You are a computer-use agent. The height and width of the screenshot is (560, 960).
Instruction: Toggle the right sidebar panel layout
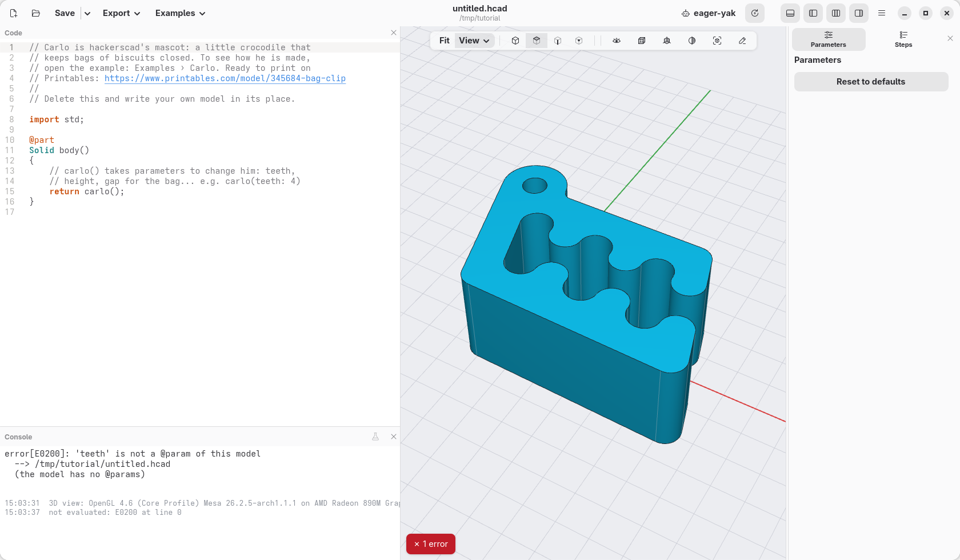coord(859,13)
